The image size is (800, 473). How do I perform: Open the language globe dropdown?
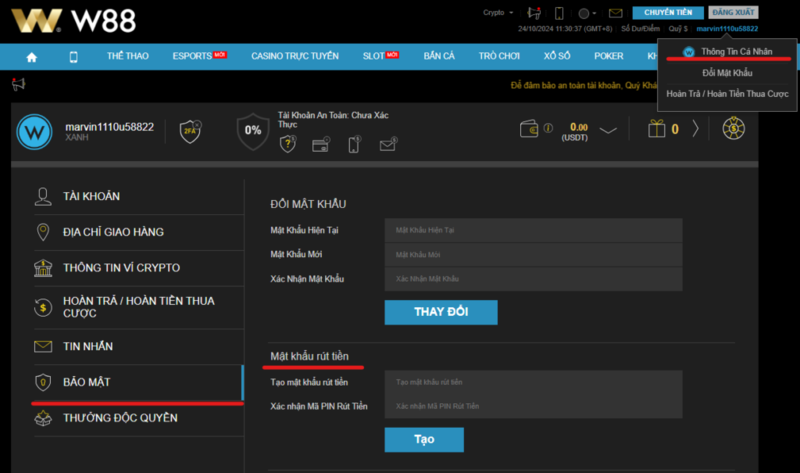point(585,13)
